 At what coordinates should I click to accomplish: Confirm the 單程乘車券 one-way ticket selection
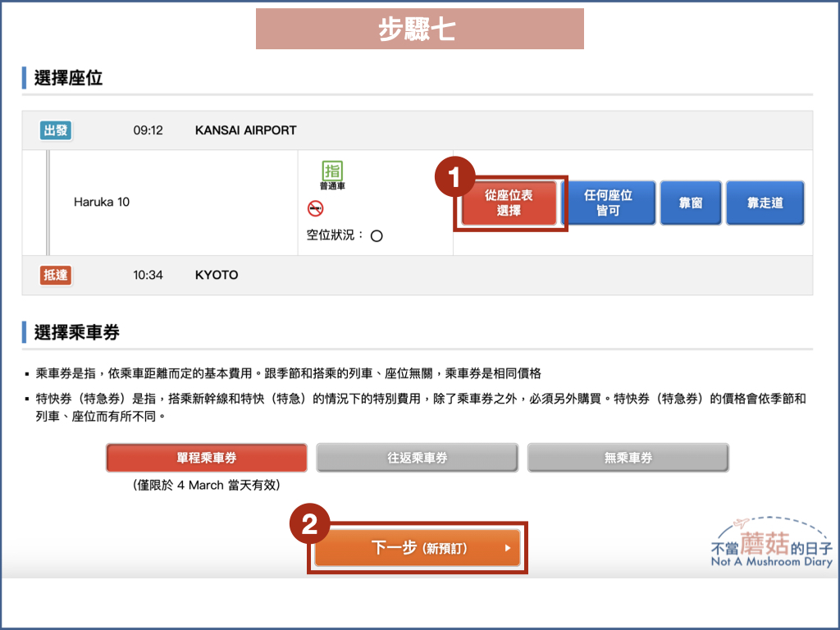[x=207, y=458]
